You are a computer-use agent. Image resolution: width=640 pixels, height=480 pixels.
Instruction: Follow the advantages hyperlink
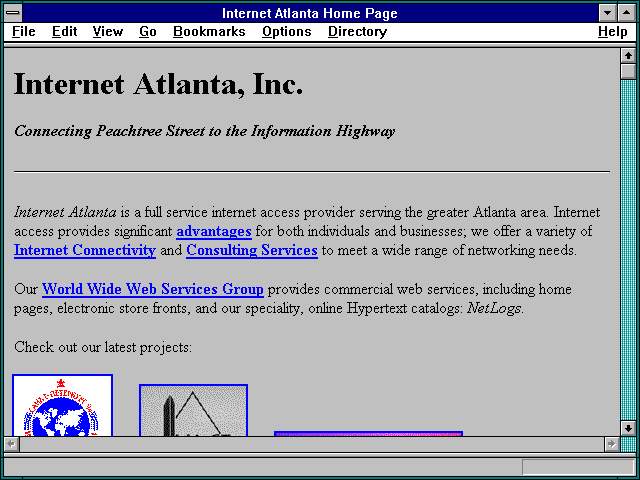click(214, 231)
